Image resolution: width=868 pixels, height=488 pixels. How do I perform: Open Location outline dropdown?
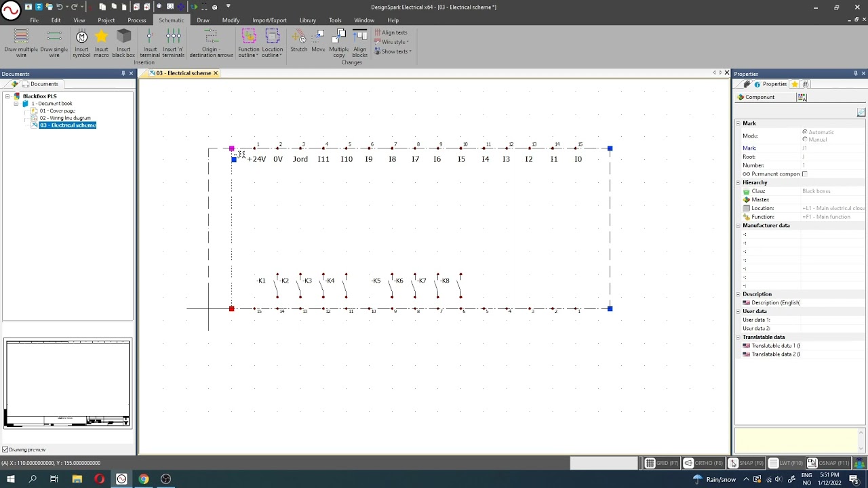coord(272,52)
